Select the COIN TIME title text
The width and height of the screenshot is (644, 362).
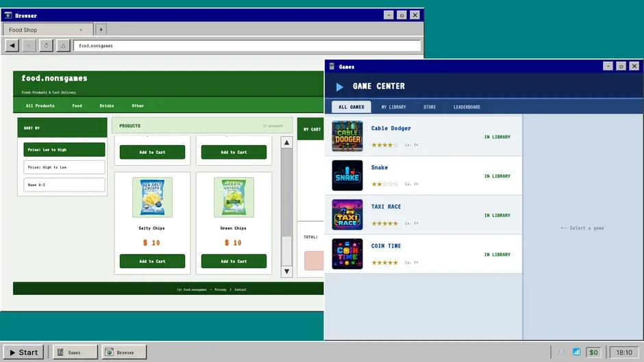click(x=386, y=246)
